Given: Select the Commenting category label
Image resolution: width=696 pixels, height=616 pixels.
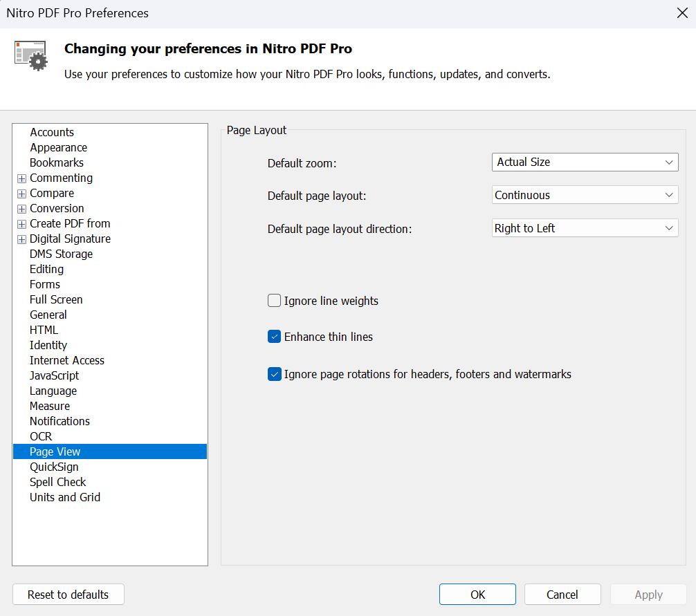Looking at the screenshot, I should click(62, 178).
